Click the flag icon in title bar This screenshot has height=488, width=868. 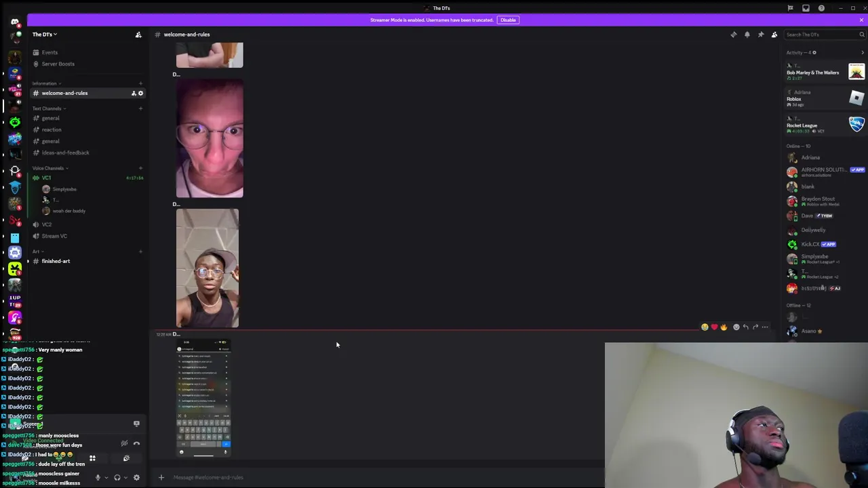point(790,8)
